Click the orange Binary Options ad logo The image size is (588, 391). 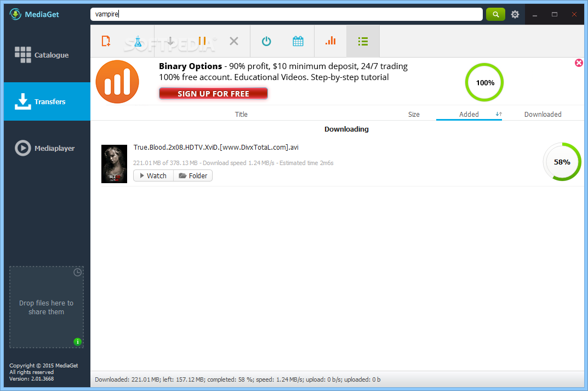pos(117,82)
